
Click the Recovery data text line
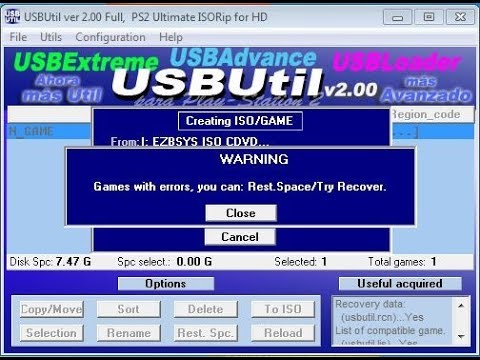[370, 304]
